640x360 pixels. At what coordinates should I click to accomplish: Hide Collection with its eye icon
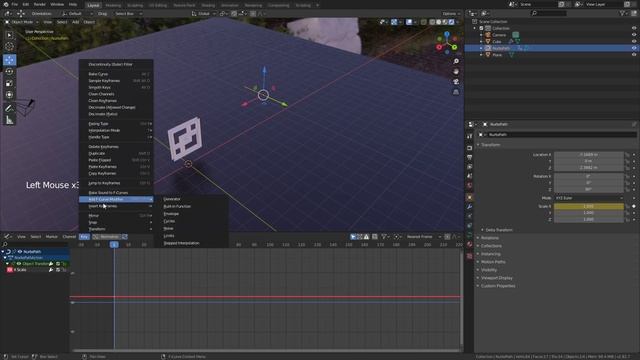point(634,28)
